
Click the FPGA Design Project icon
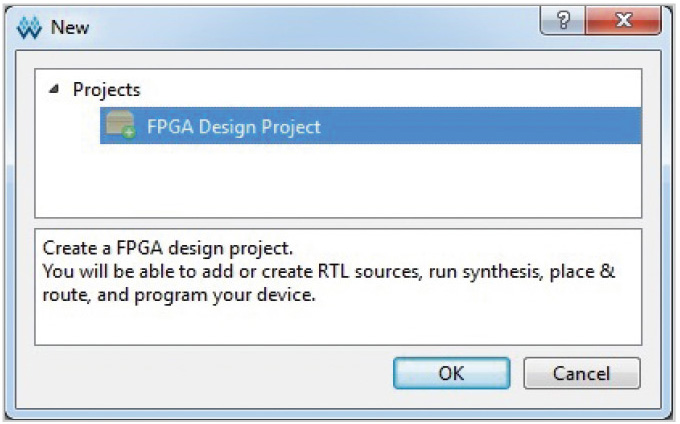pos(120,127)
